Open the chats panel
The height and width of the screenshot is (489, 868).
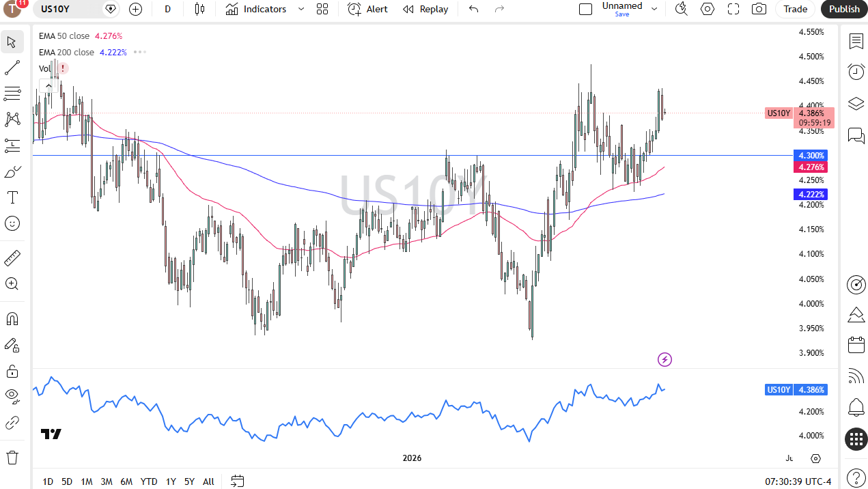coord(856,135)
